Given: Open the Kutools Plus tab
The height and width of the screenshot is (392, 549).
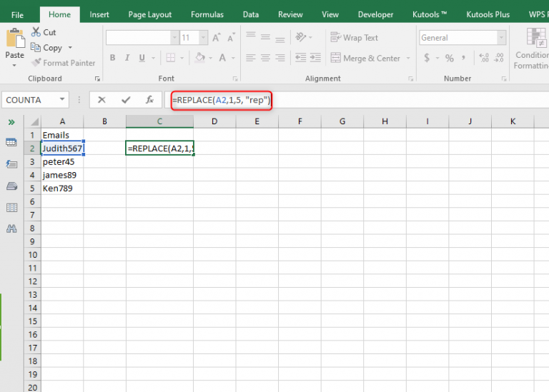Looking at the screenshot, I should pos(488,15).
